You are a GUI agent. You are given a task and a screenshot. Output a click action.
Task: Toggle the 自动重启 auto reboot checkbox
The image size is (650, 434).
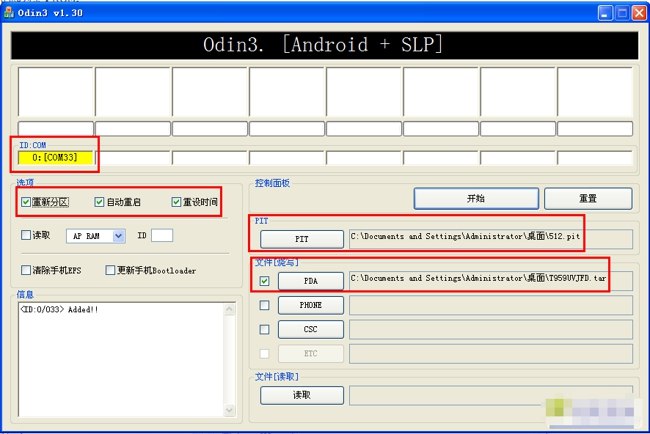[x=99, y=202]
